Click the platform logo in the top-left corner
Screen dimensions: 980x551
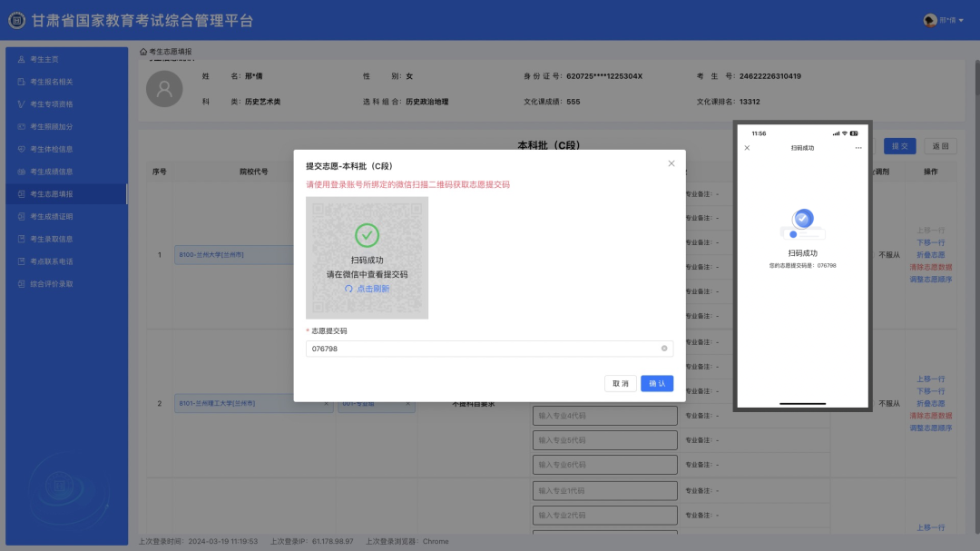(15, 19)
